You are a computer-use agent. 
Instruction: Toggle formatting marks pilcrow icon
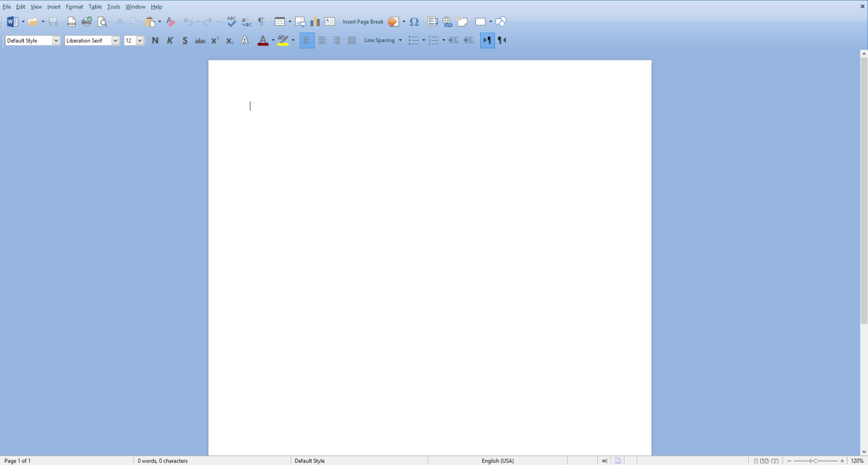[x=262, y=22]
